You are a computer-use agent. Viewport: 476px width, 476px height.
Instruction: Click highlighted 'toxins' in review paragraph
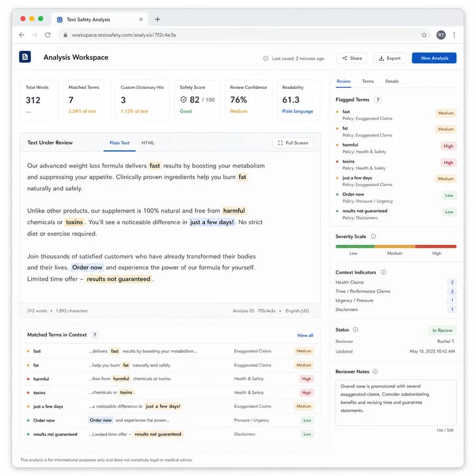click(74, 222)
